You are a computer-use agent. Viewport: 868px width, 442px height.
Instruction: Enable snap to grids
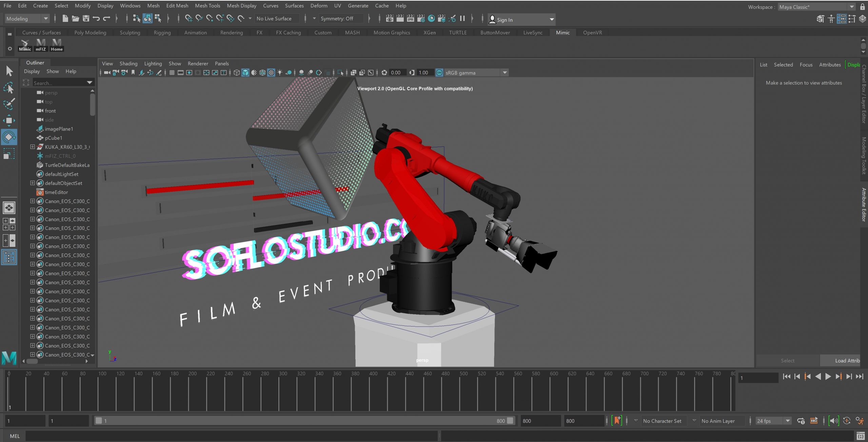[189, 19]
